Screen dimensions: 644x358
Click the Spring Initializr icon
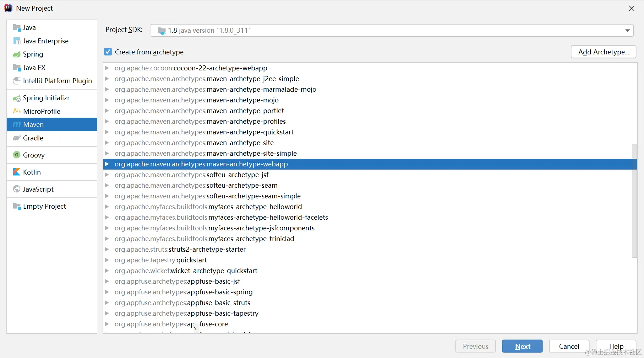[x=17, y=98]
